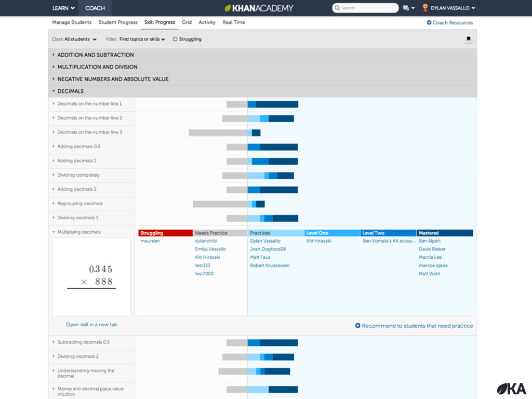532x399 pixels.
Task: Open Josh Dogfood26 under Practiced
Action: pyautogui.click(x=268, y=249)
